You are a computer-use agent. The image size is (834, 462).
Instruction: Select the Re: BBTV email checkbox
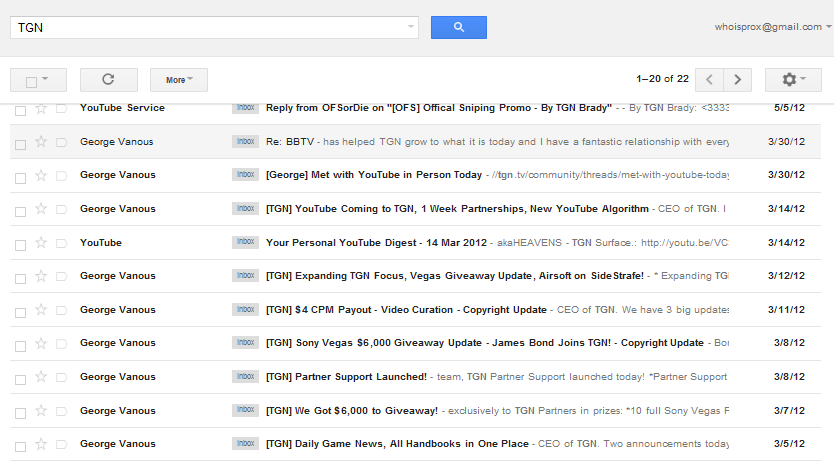[20, 145]
